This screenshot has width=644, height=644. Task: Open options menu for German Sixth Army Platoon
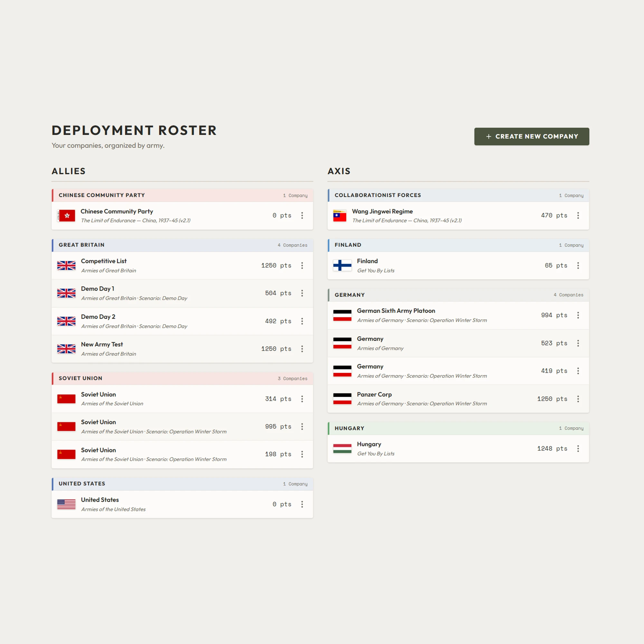click(x=578, y=315)
